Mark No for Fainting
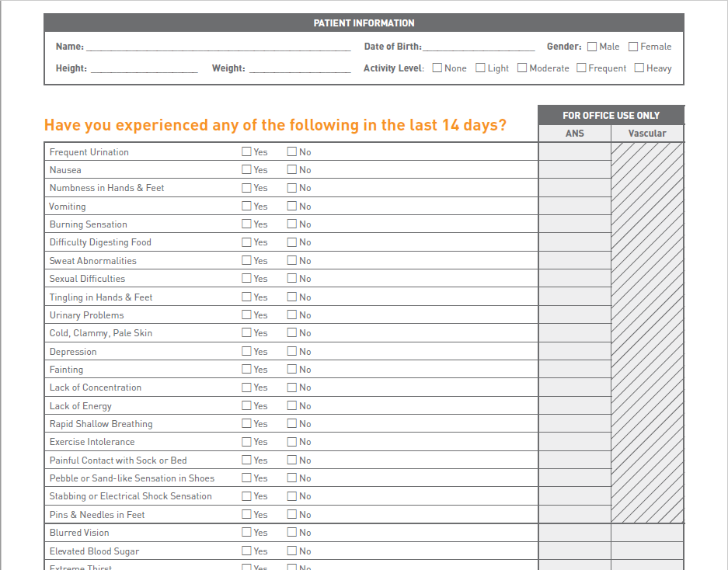 (292, 369)
